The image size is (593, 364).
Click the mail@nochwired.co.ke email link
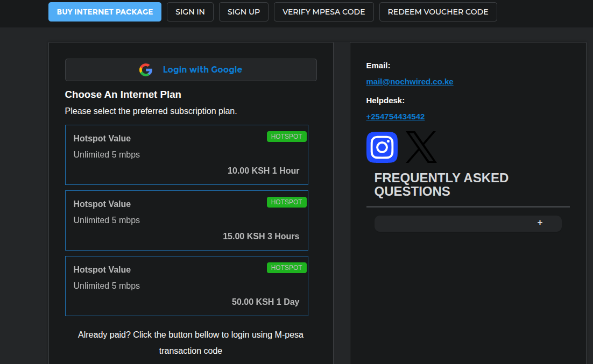click(x=410, y=82)
